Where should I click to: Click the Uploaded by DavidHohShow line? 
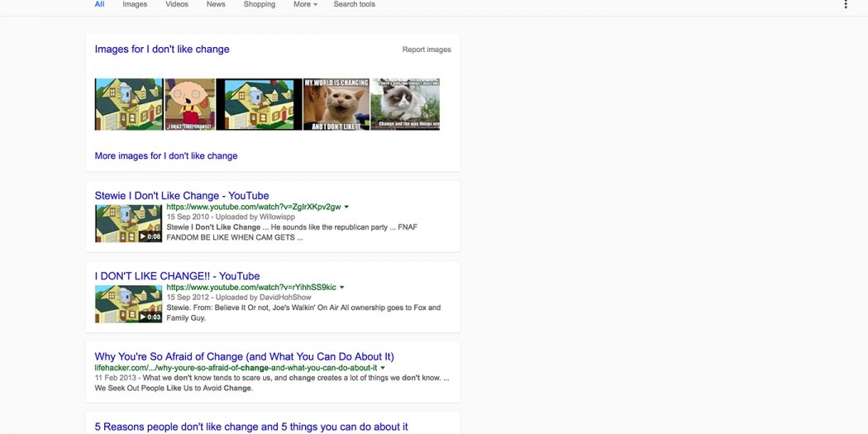pos(239,298)
